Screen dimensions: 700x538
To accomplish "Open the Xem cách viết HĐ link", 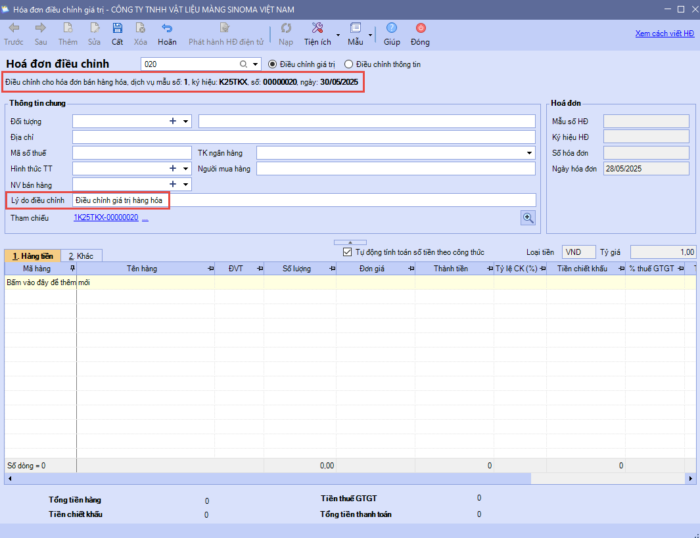I will click(664, 33).
